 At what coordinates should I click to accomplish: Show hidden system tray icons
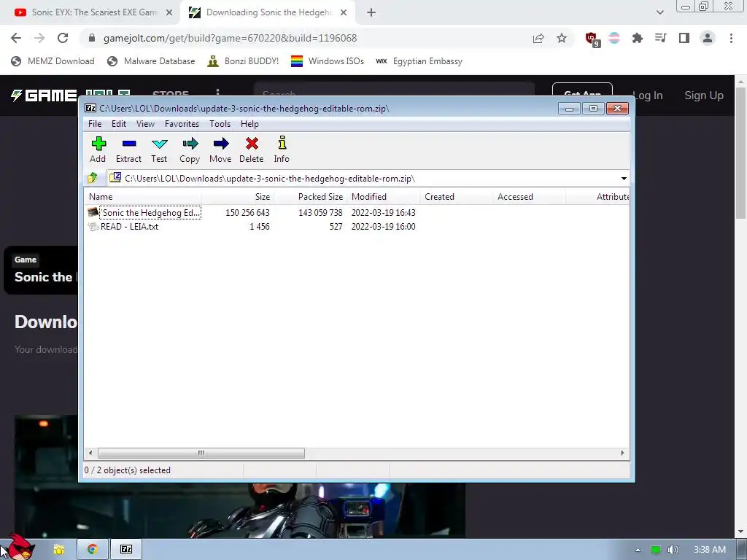pos(638,550)
